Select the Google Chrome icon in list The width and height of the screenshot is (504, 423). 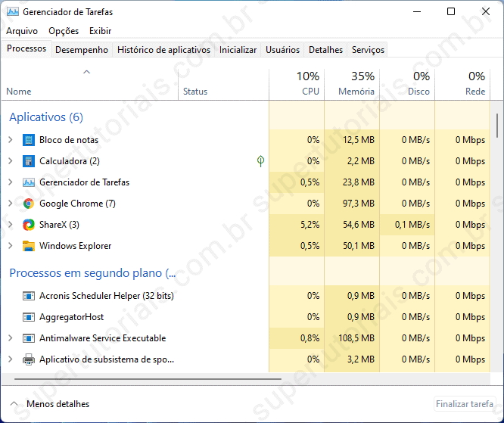[x=29, y=204]
